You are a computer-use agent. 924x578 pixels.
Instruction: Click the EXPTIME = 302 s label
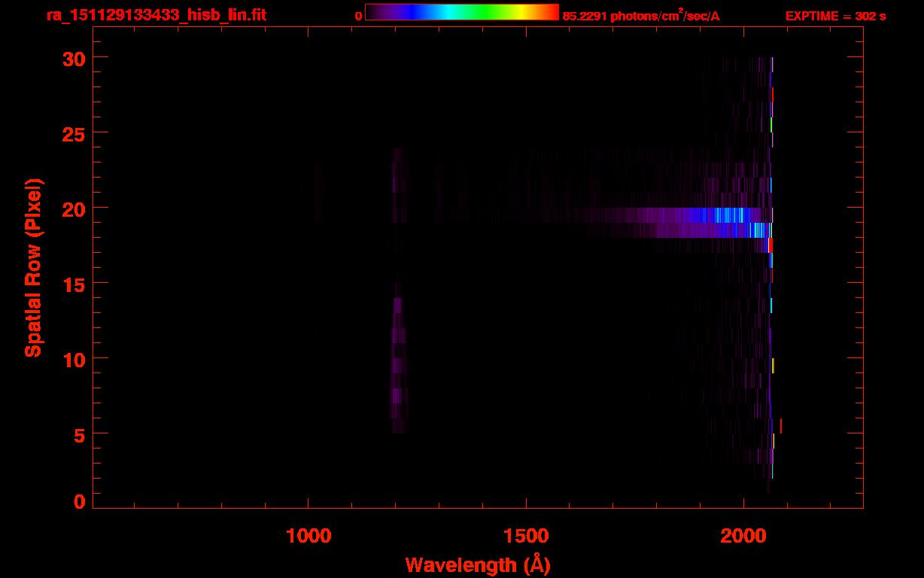coord(835,16)
